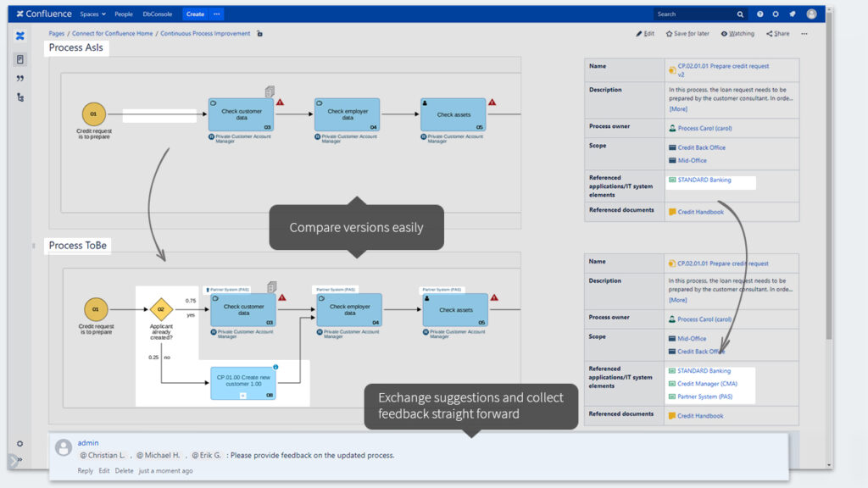Open your user avatar in the top bar
Screen dimensions: 868x488
click(x=811, y=14)
